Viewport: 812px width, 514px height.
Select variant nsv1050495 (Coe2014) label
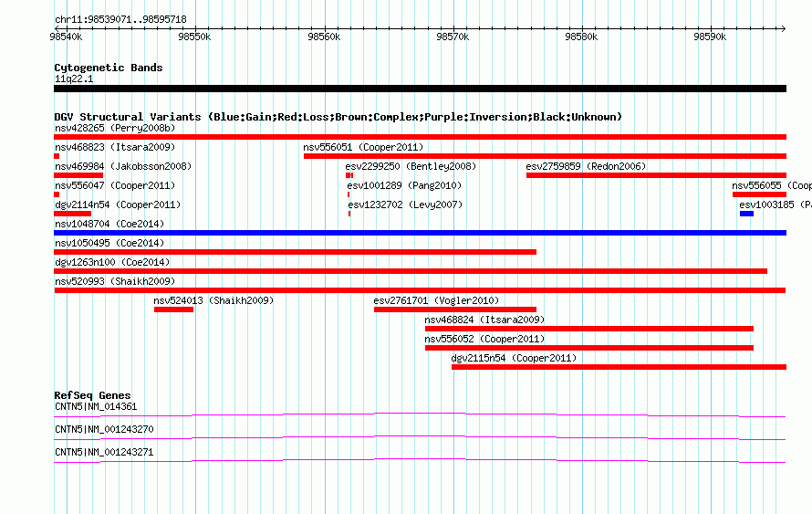click(109, 243)
